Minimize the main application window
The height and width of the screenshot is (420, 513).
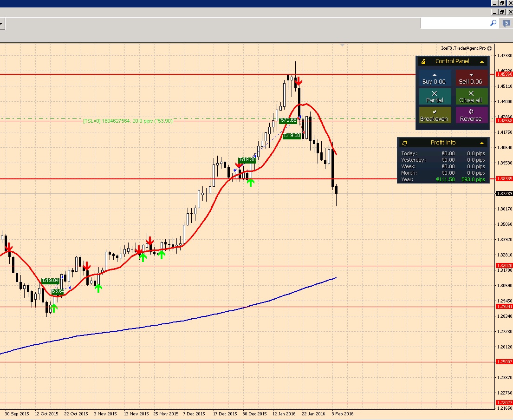click(494, 3)
